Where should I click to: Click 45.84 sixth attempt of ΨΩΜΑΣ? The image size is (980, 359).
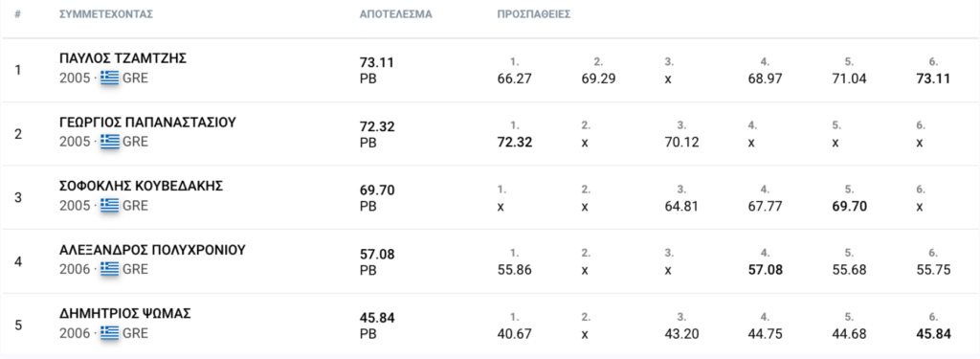933,334
